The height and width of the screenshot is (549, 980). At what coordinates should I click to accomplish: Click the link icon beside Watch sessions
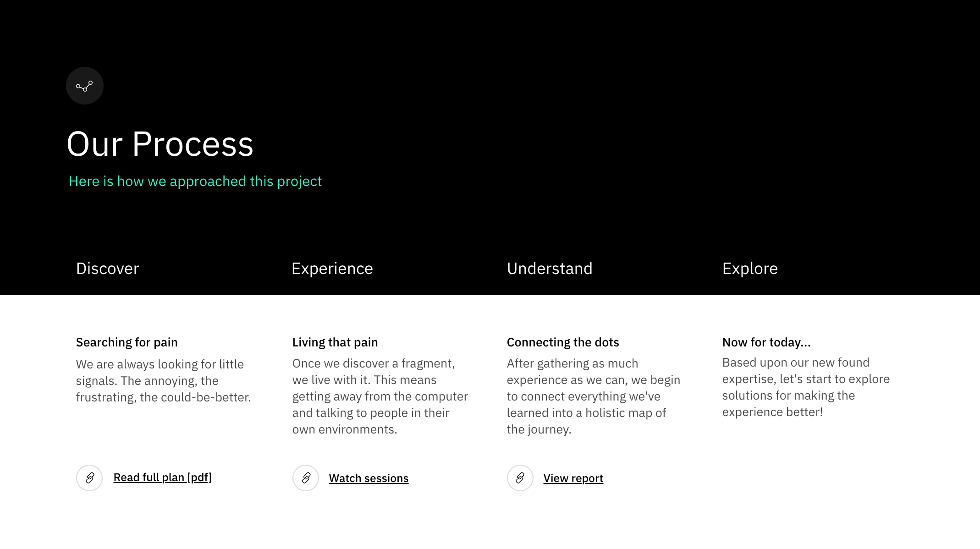(306, 478)
